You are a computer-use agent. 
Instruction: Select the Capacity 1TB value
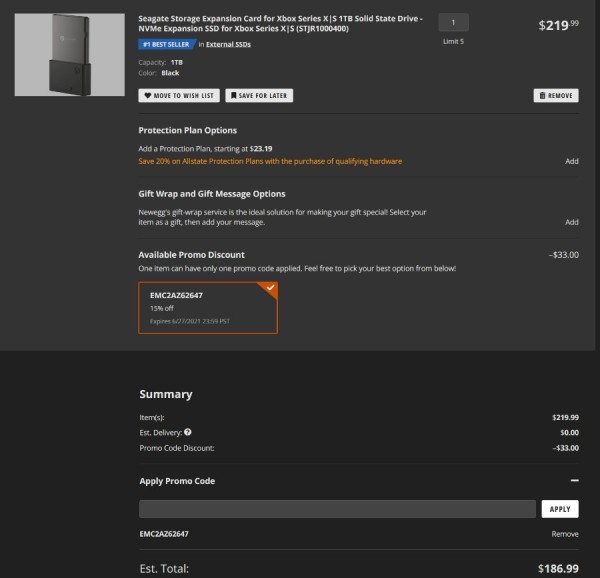click(176, 62)
